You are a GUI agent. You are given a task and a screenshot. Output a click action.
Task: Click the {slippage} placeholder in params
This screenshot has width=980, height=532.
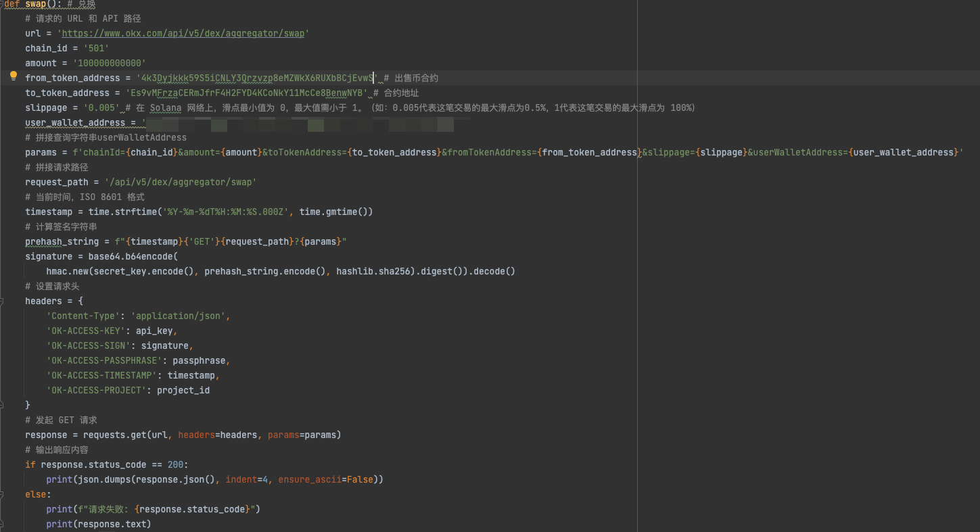coord(720,152)
